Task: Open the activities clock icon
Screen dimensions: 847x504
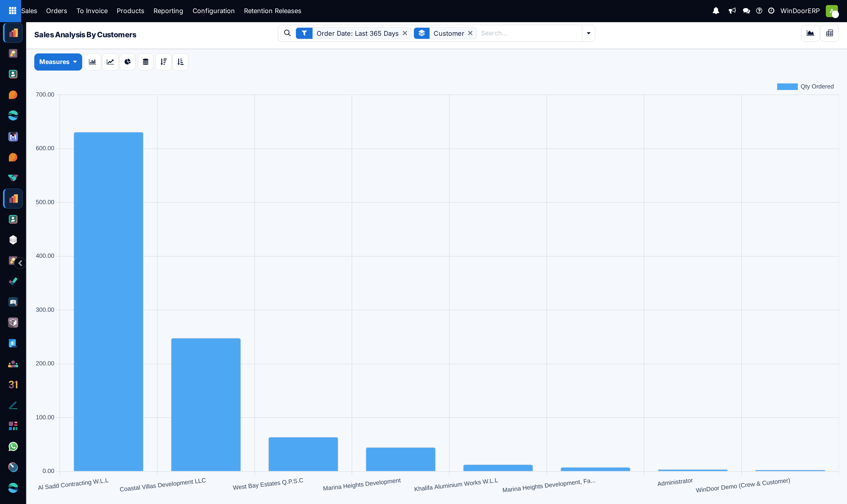Action: (771, 11)
